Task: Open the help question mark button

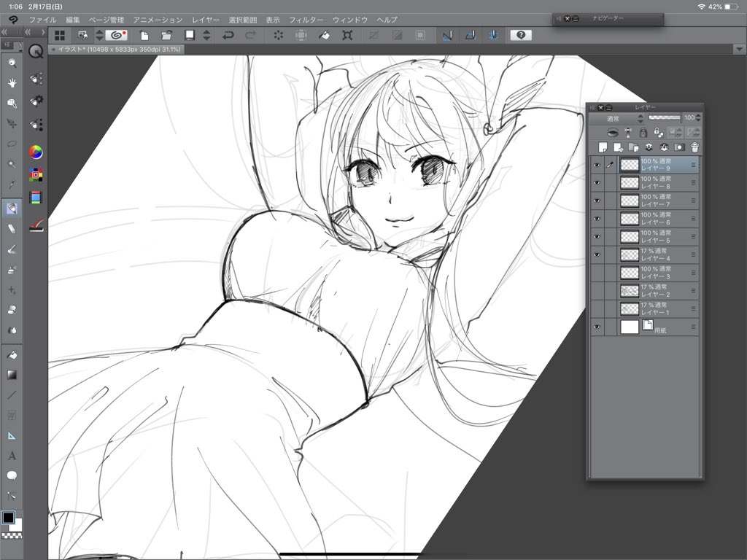Action: [x=521, y=35]
